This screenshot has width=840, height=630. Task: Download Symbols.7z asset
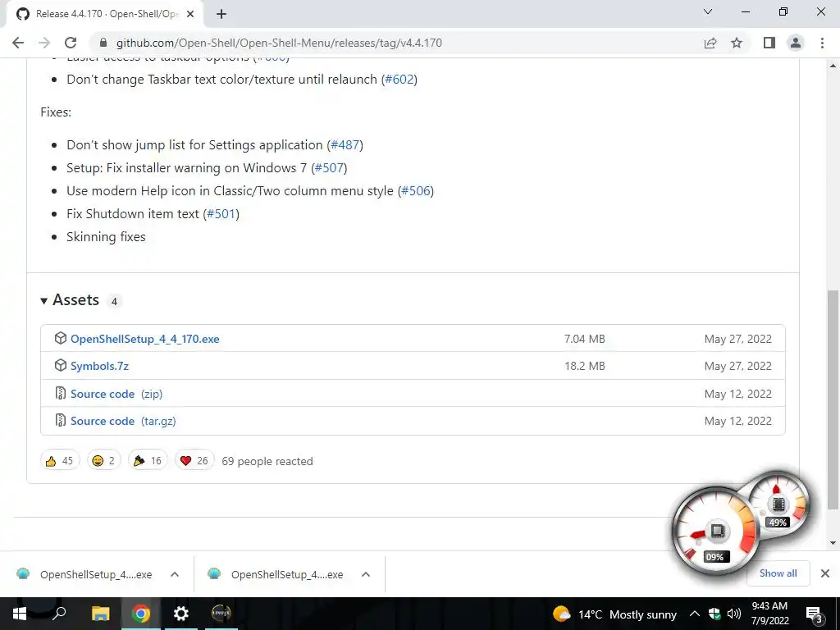[x=99, y=367]
